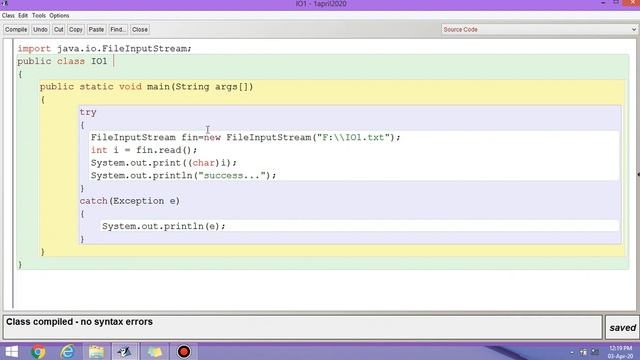Screen dimensions: 640x360
Task: Show hidden system tray icons
Action: coord(572,352)
